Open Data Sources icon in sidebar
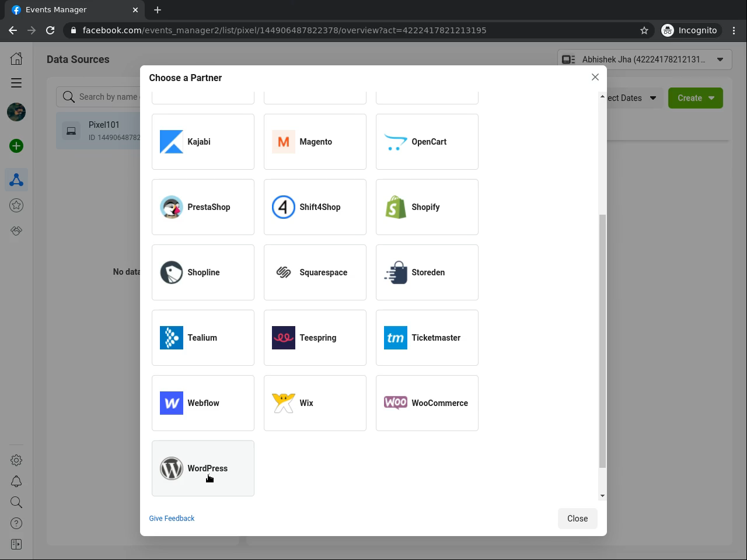 16,180
